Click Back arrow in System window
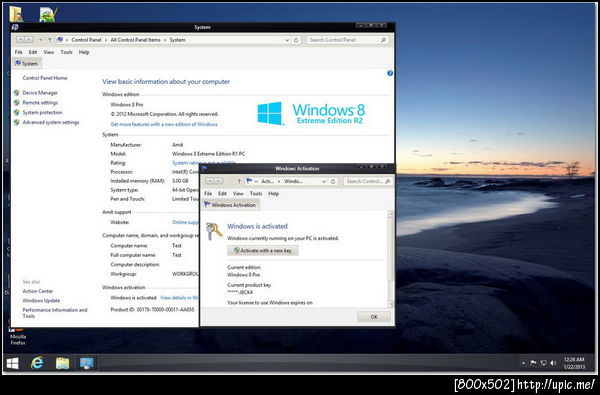 click(x=21, y=40)
